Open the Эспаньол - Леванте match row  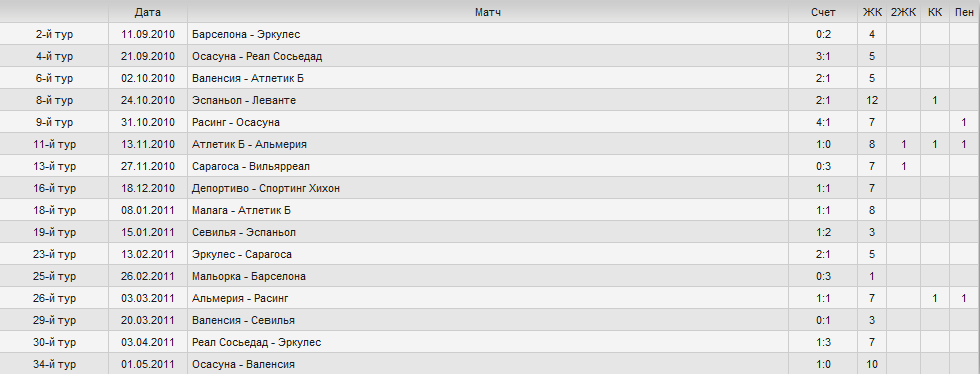click(490, 100)
